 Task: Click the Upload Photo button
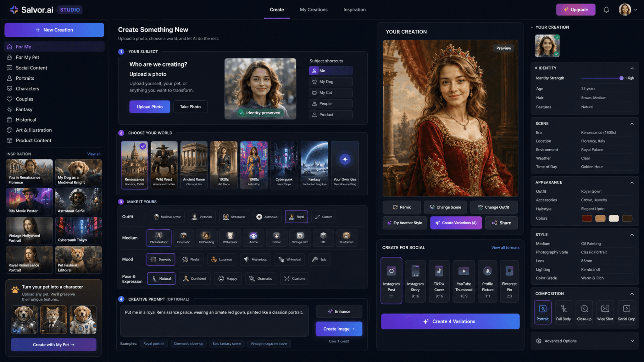click(x=150, y=107)
